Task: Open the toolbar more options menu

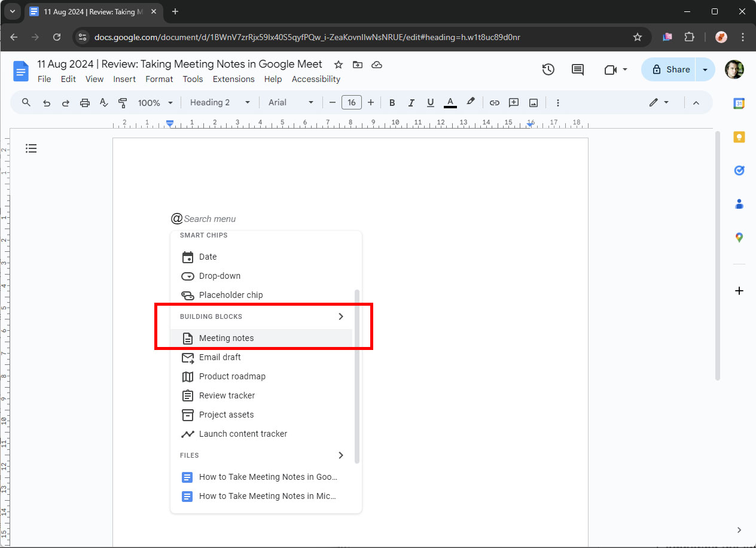Action: pyautogui.click(x=558, y=103)
